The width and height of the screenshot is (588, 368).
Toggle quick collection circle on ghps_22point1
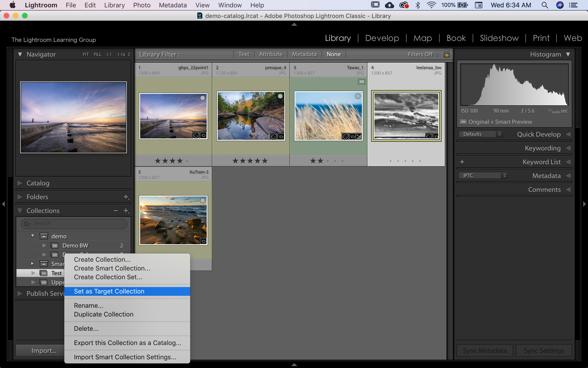click(x=203, y=98)
